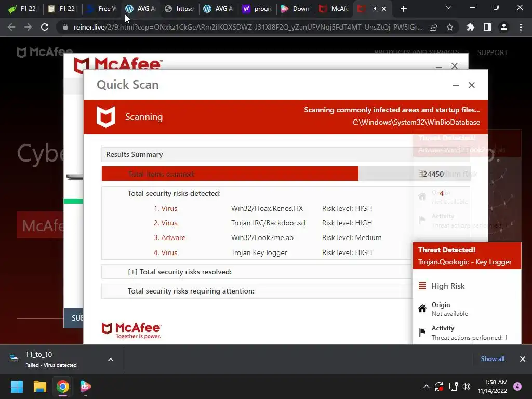Click the browser forward arrow

point(28,27)
